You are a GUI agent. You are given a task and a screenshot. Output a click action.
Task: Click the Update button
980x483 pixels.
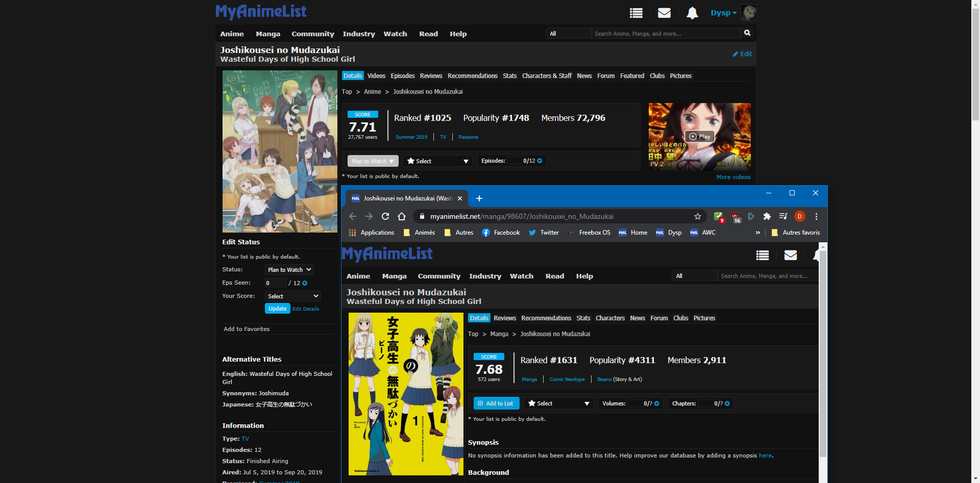click(277, 309)
